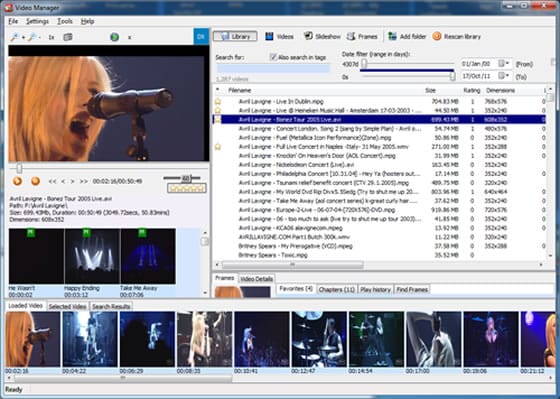
Task: Select the Favorites (4) tab
Action: [296, 289]
